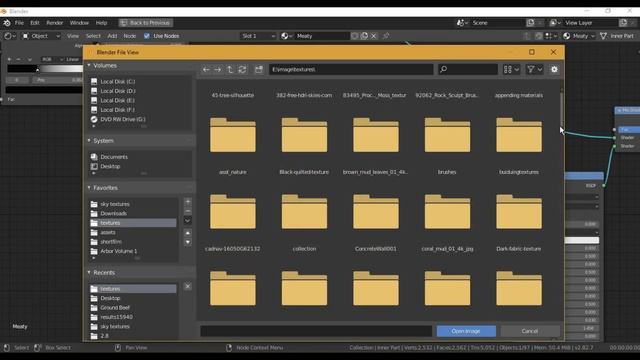640x360 pixels.
Task: Open file view settings gear icon
Action: pos(554,70)
